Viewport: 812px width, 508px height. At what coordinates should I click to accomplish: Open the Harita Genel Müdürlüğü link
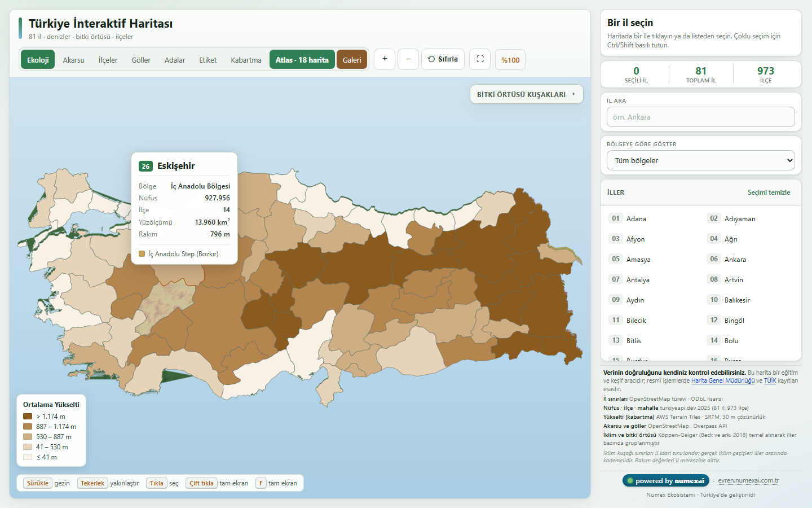723,380
